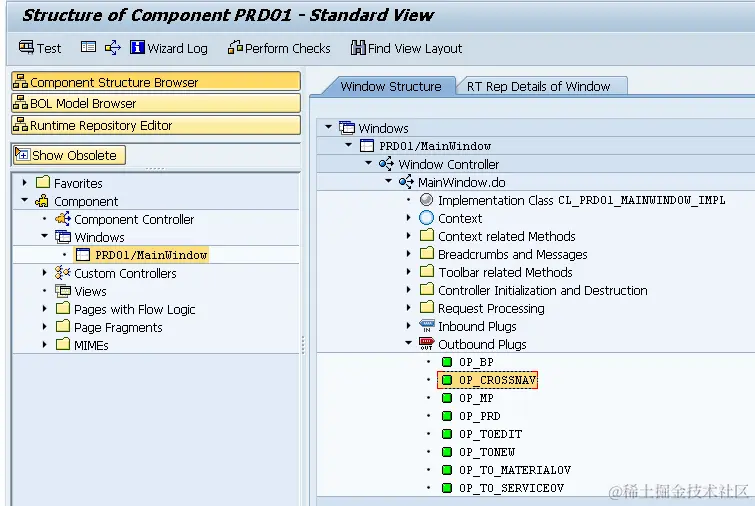Click the controller arrow icon in toolbar
This screenshot has height=506, width=755.
tap(113, 48)
